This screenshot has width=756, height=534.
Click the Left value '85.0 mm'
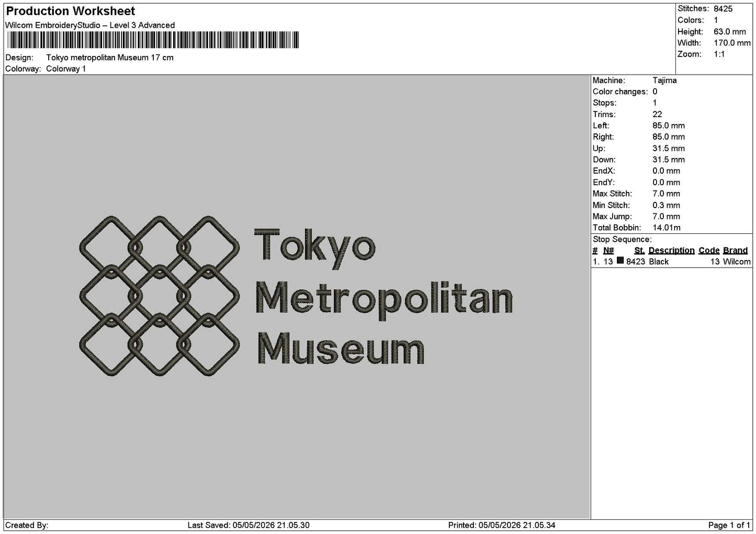pyautogui.click(x=669, y=126)
